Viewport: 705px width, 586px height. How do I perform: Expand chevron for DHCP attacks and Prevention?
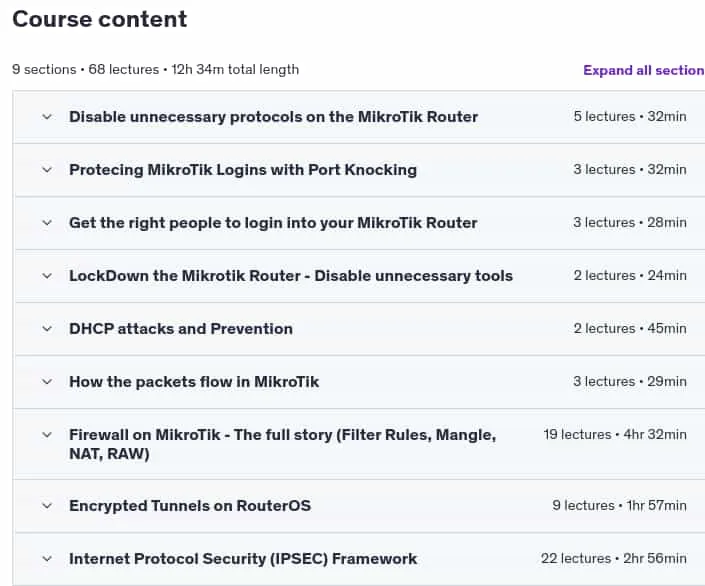tap(47, 329)
